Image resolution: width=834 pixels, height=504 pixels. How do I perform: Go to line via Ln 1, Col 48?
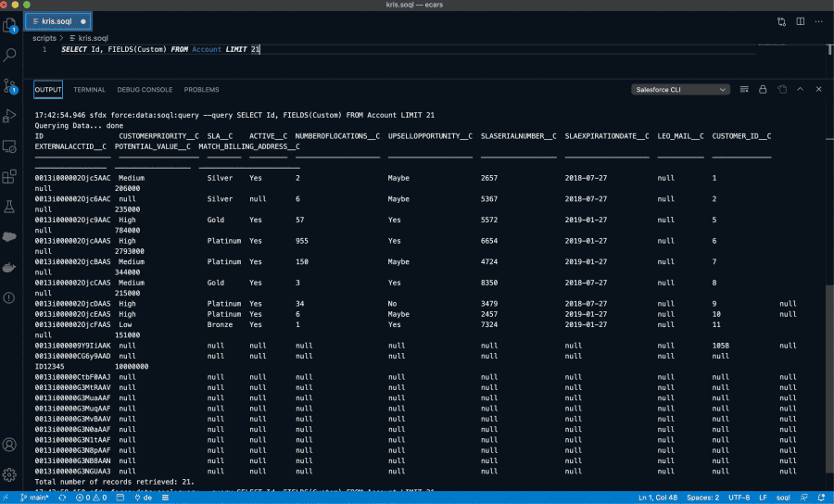[658, 498]
